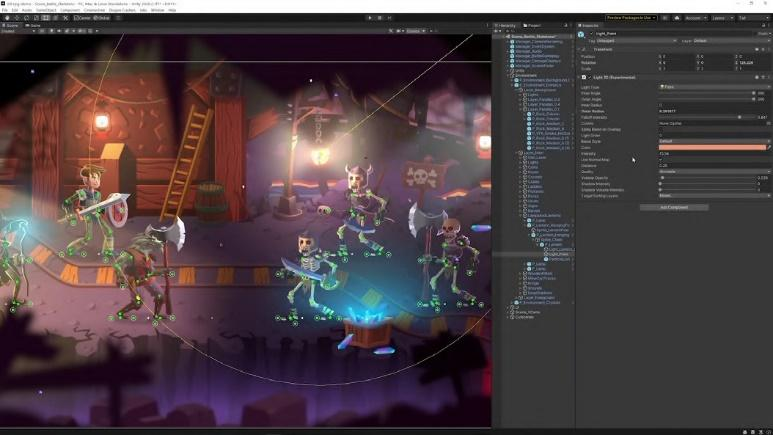The height and width of the screenshot is (435, 773).
Task: Toggle Use Normal Map checkbox
Action: [661, 160]
